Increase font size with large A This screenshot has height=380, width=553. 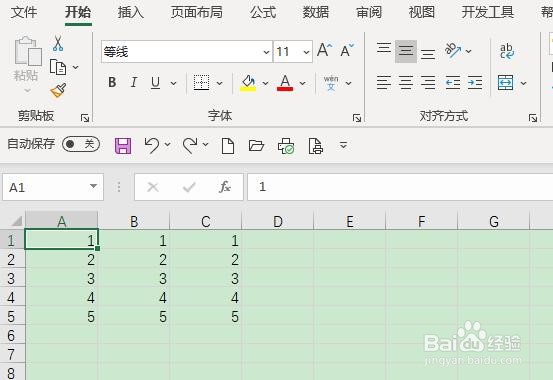324,51
